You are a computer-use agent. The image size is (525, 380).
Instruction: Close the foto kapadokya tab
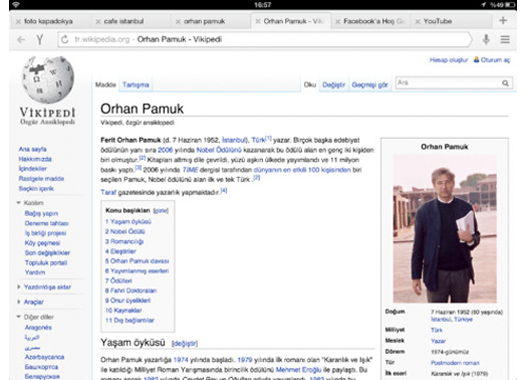(18, 21)
